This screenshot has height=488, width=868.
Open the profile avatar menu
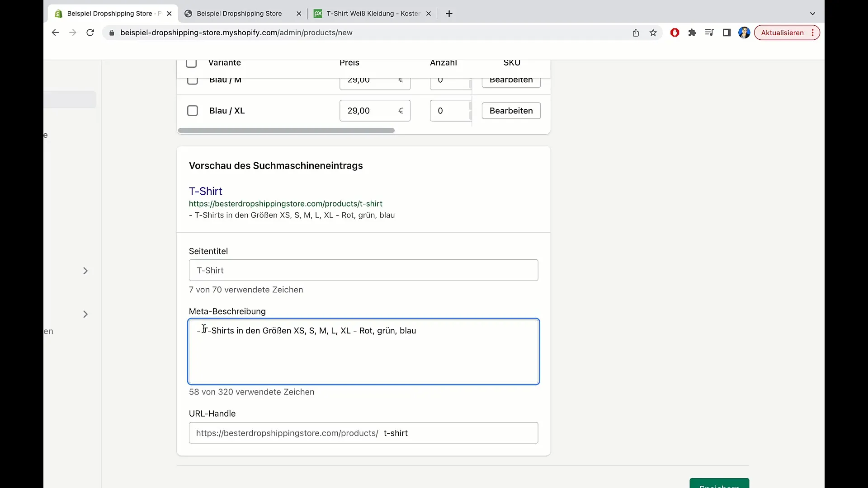744,33
